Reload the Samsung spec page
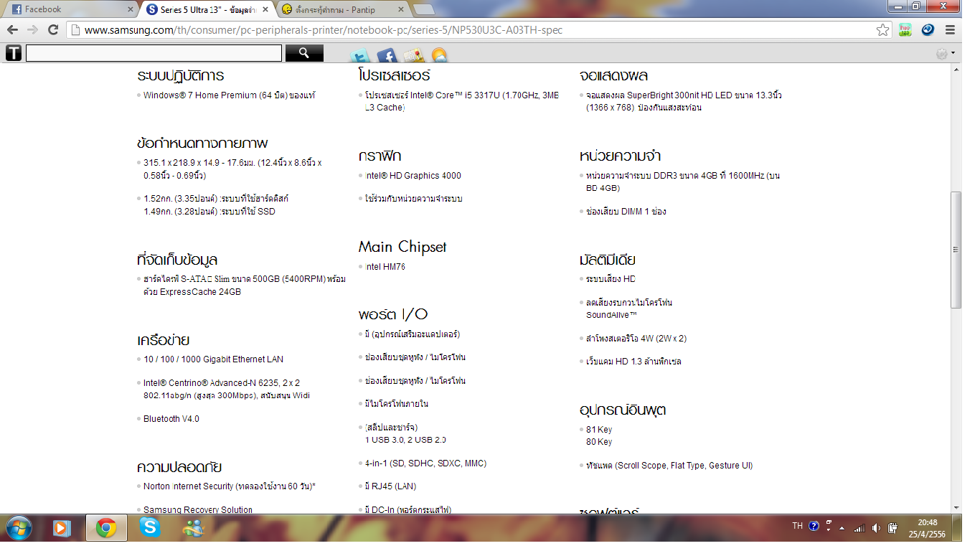 (53, 29)
